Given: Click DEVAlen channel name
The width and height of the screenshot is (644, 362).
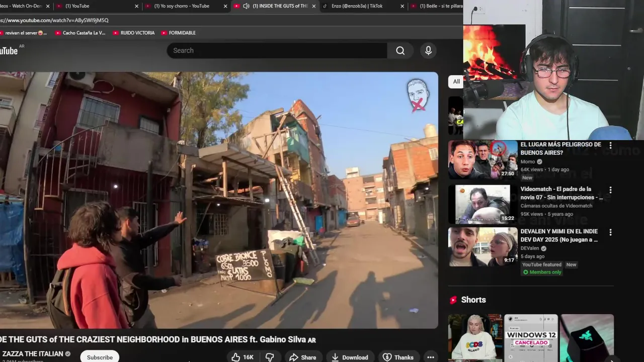Looking at the screenshot, I should click(x=530, y=248).
